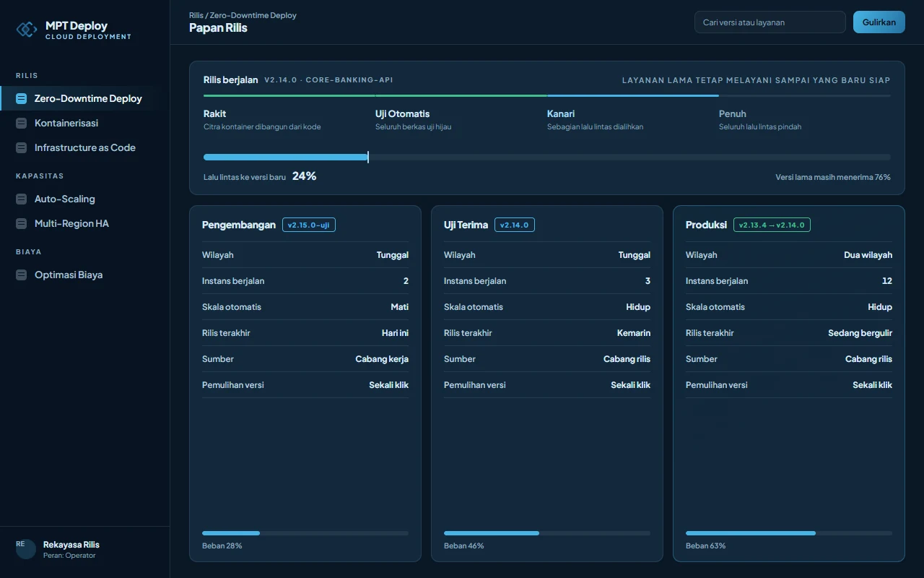The image size is (924, 578).
Task: Click the v2.15.0-uji version badge
Action: coord(309,225)
